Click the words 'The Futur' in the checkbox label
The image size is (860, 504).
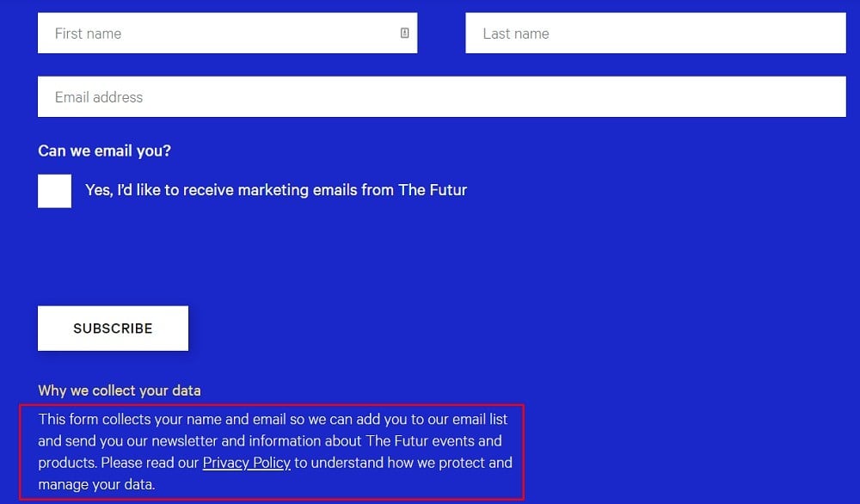(x=433, y=190)
